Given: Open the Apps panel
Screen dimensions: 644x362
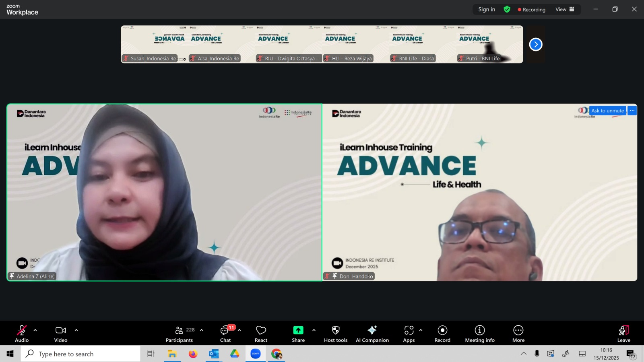Looking at the screenshot, I should 409,334.
